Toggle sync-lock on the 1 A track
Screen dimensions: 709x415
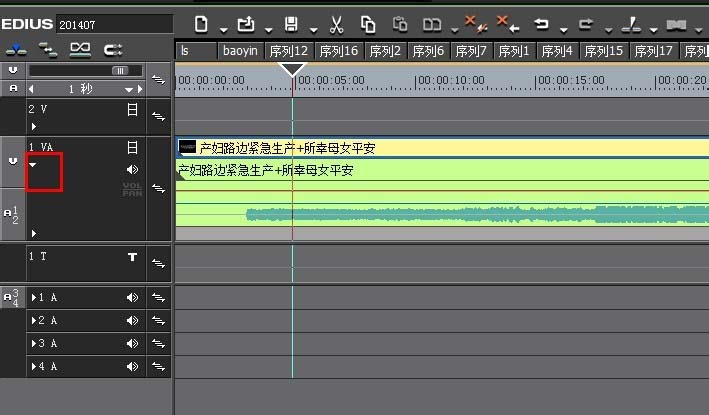click(159, 297)
